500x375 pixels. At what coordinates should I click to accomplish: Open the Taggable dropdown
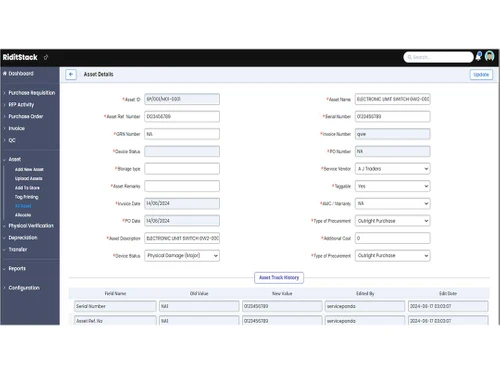coord(393,186)
